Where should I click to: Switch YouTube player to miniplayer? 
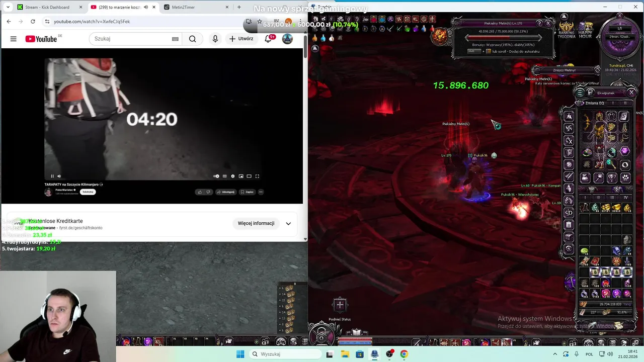[x=241, y=176]
